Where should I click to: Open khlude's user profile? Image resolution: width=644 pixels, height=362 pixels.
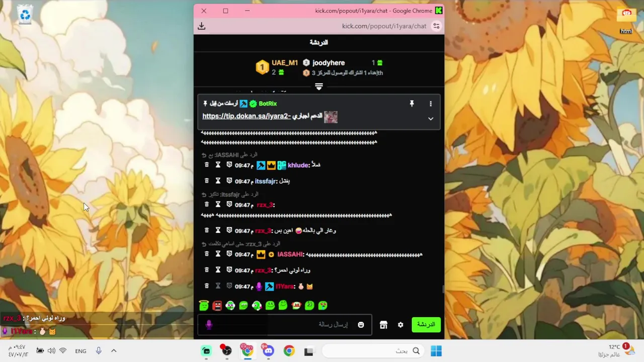point(298,165)
